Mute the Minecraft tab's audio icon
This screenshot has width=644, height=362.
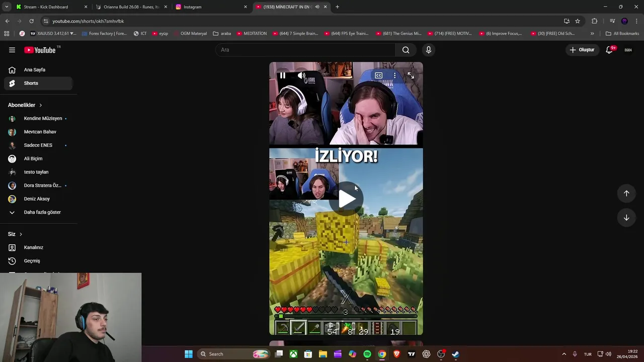point(317,7)
